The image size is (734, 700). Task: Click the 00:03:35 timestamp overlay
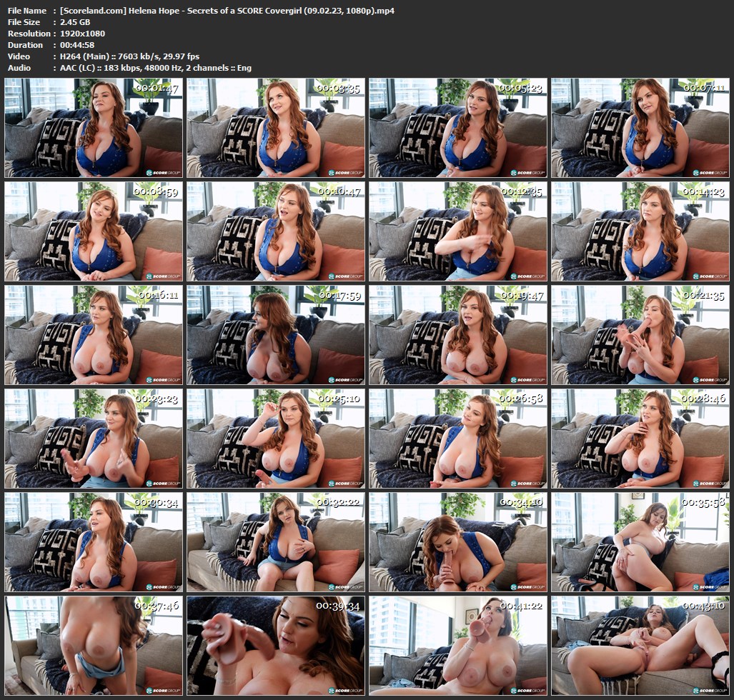tap(339, 88)
